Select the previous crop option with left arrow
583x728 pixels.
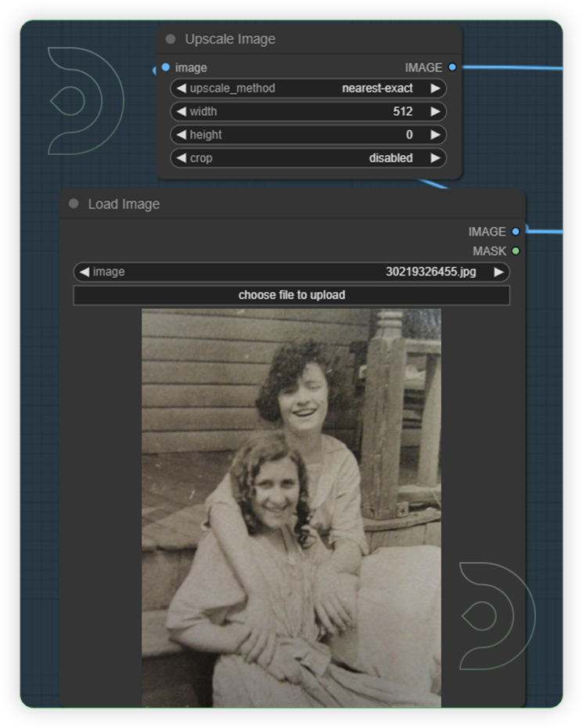(181, 158)
